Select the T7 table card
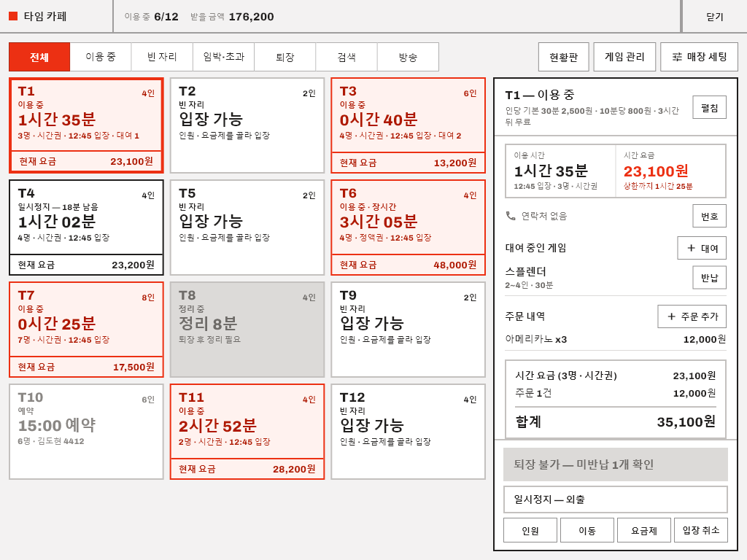Viewport: 747px width, 560px height. [86, 330]
